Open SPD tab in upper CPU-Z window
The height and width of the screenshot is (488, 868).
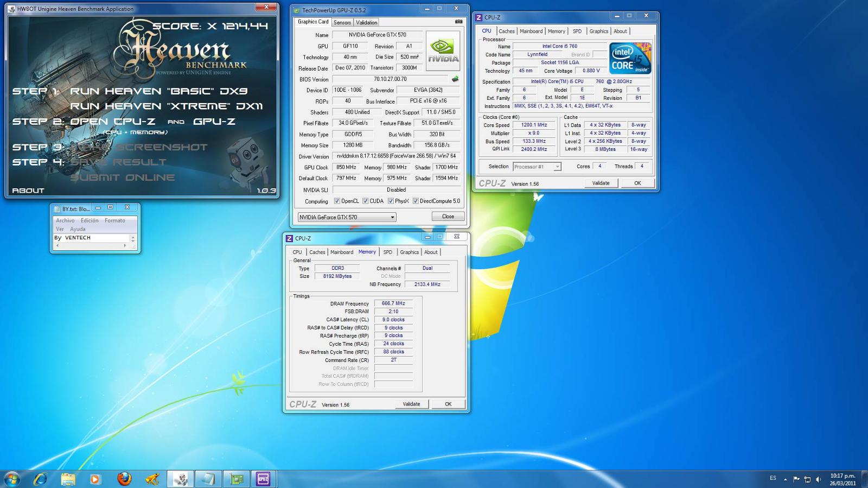tap(577, 31)
